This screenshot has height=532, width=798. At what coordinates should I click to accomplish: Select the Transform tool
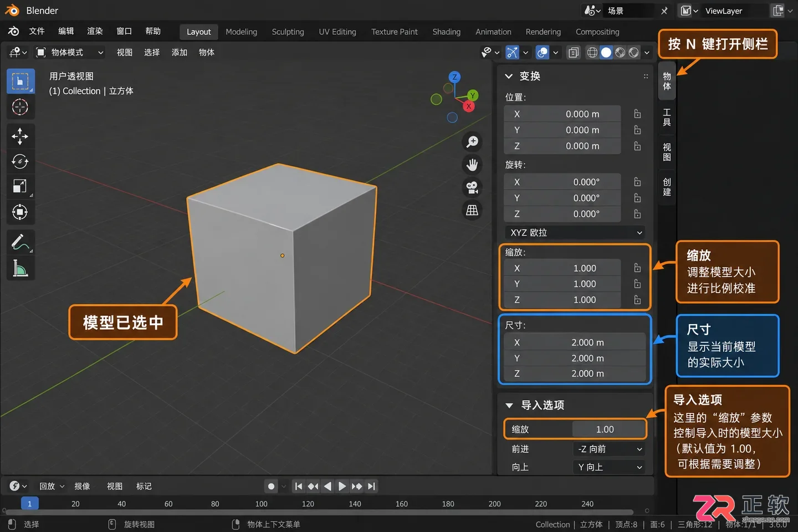point(21,212)
